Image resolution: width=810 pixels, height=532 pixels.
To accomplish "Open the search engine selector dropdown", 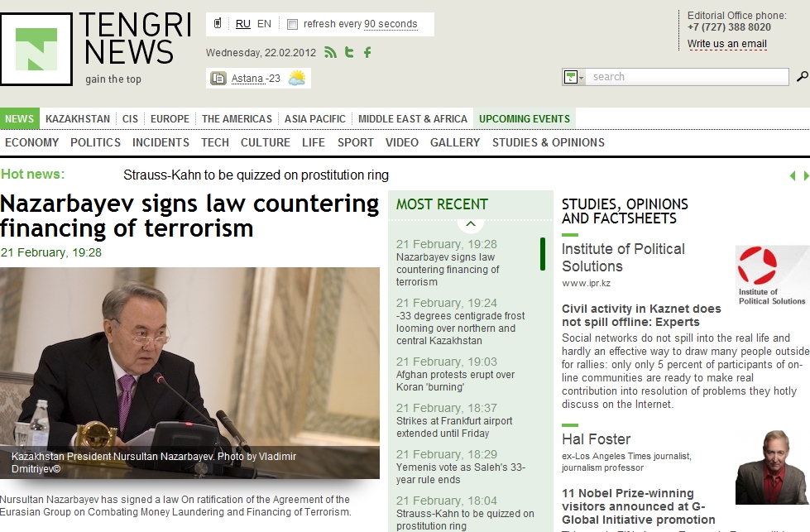I will (x=573, y=77).
